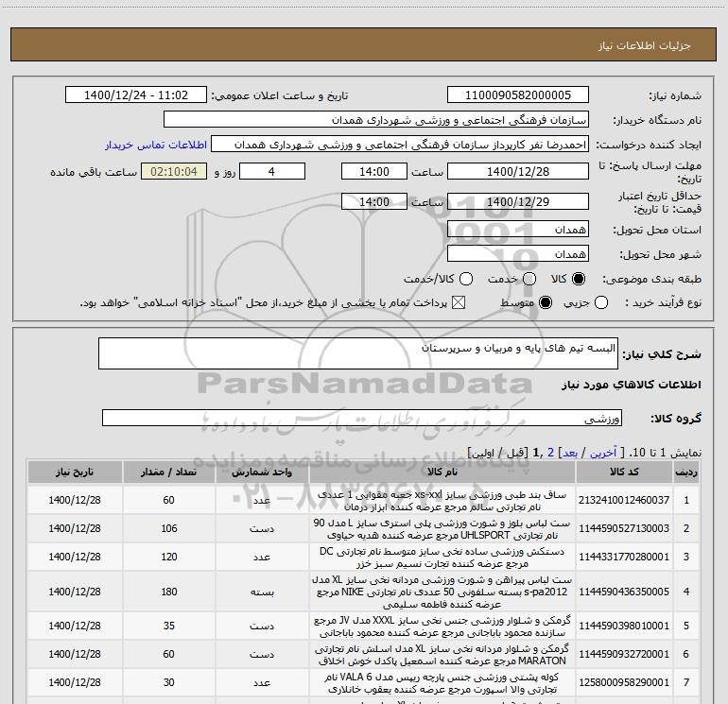This screenshot has width=728, height=704.
Task: Click the نام کالا column header
Action: click(442, 472)
